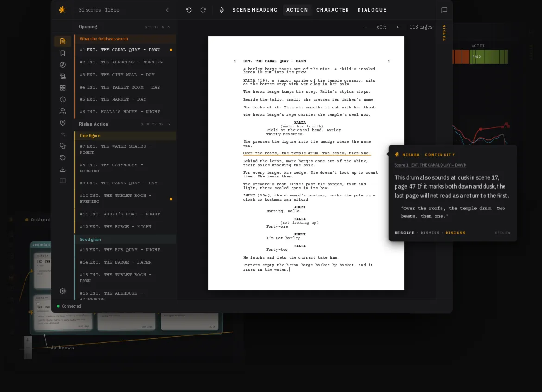Go to scene #12 EXT. THE BARGE - NIGHT
Image resolution: width=542 pixels, height=392 pixels.
pyautogui.click(x=125, y=227)
